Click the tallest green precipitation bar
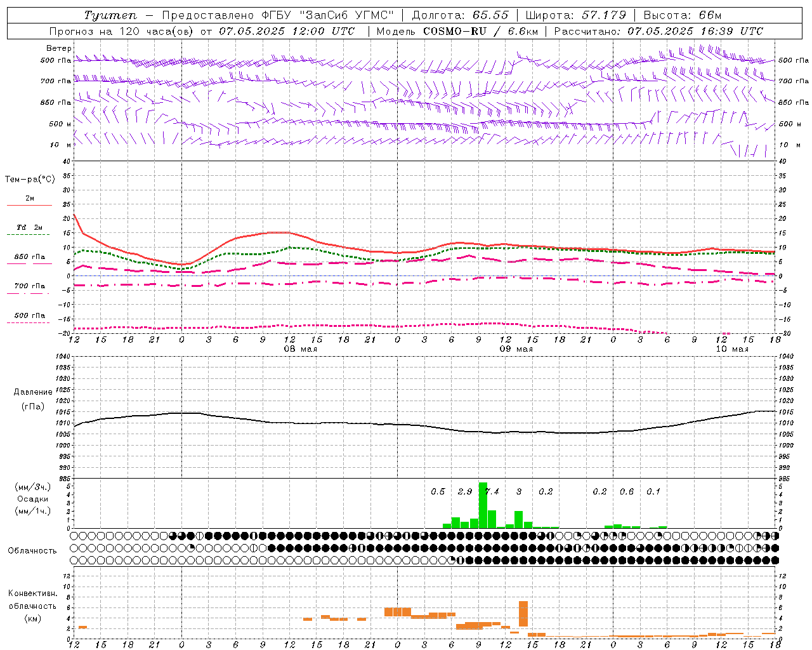Screen dimensions: 812x650 [483, 505]
